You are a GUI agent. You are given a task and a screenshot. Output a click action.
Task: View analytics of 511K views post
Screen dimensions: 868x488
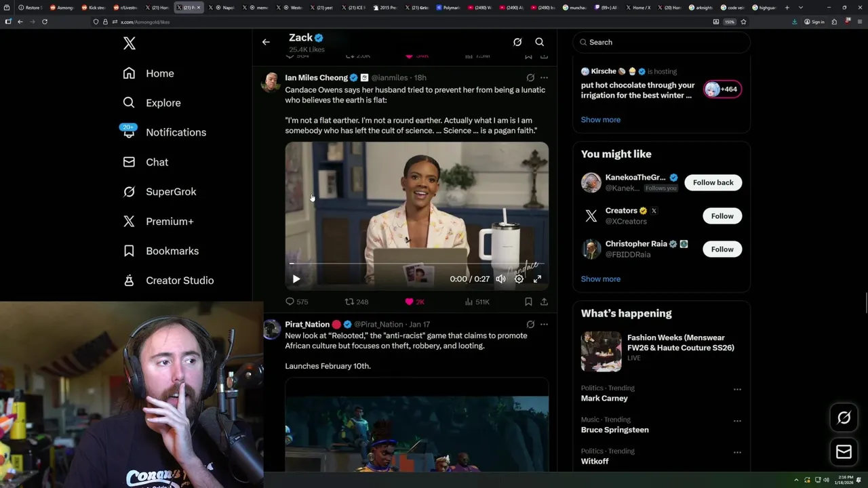(477, 302)
